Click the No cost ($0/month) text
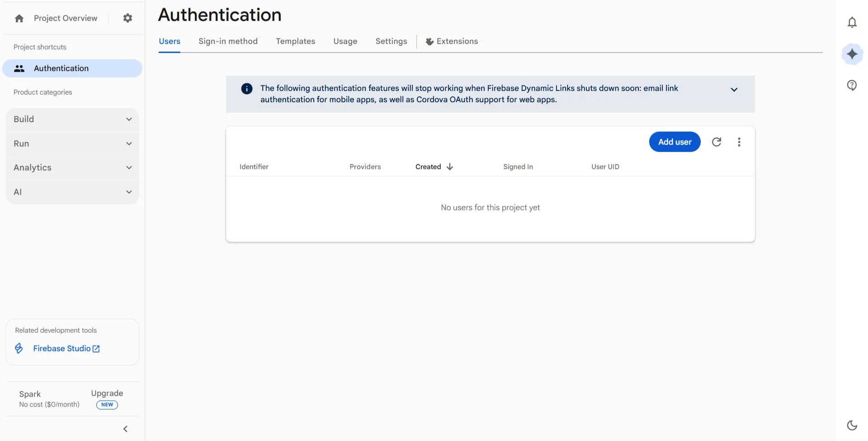Image resolution: width=868 pixels, height=441 pixels. pos(49,405)
